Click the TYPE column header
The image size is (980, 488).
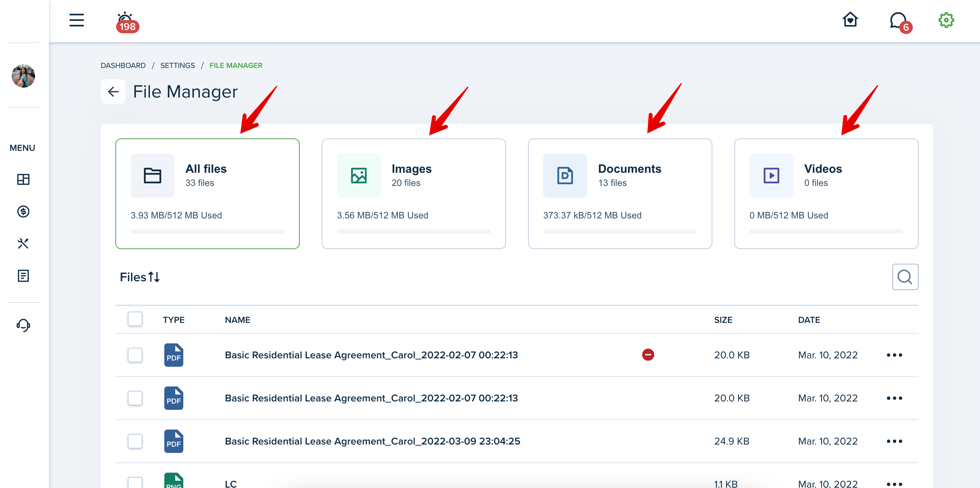(173, 320)
